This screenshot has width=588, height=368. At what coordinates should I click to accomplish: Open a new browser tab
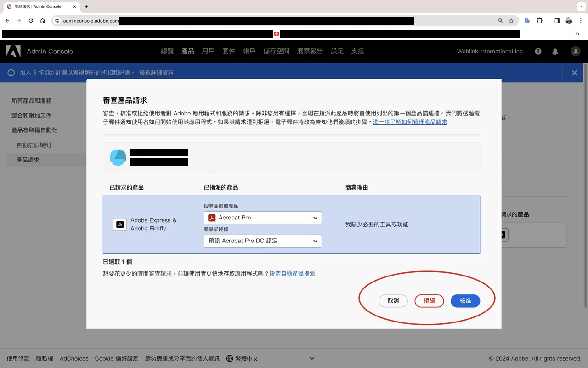(x=87, y=6)
